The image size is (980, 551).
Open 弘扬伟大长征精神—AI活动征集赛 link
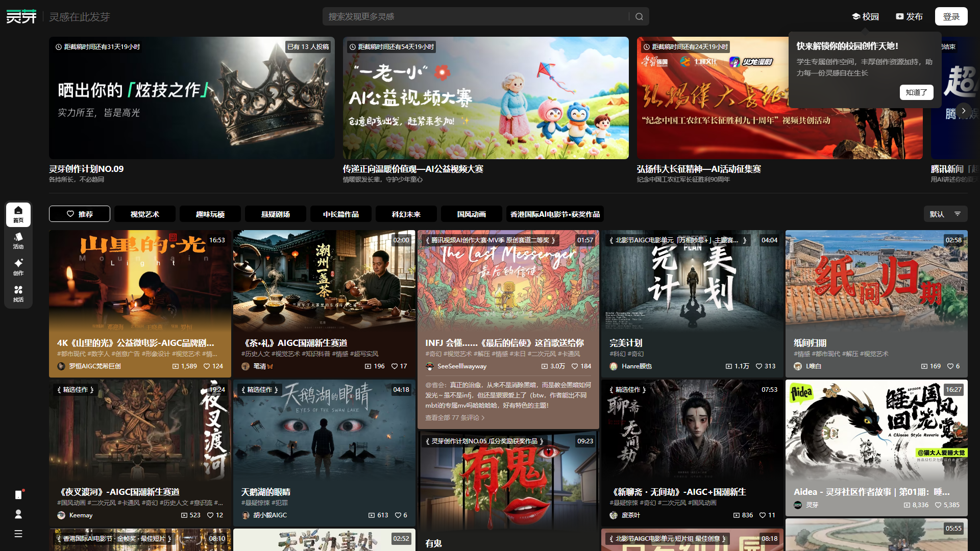(699, 169)
